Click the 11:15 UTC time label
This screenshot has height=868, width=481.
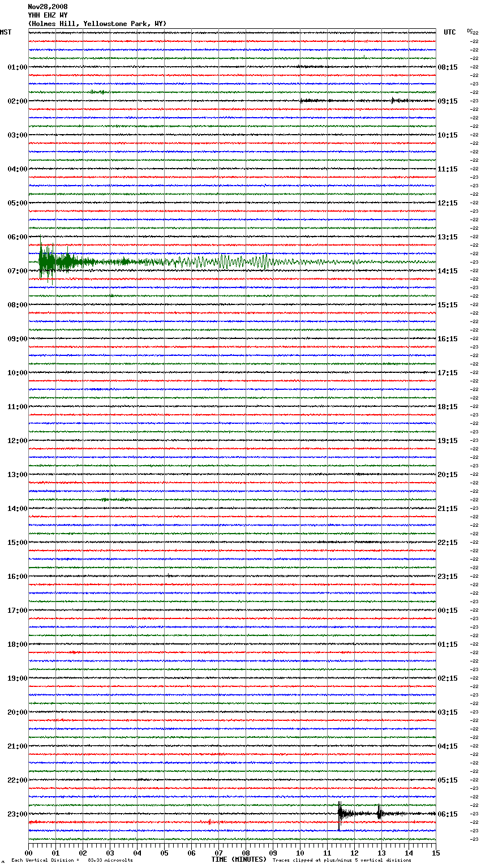pos(448,169)
